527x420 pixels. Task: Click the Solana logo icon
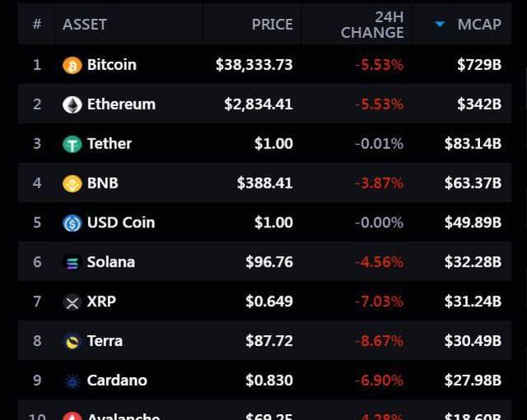pyautogui.click(x=72, y=263)
